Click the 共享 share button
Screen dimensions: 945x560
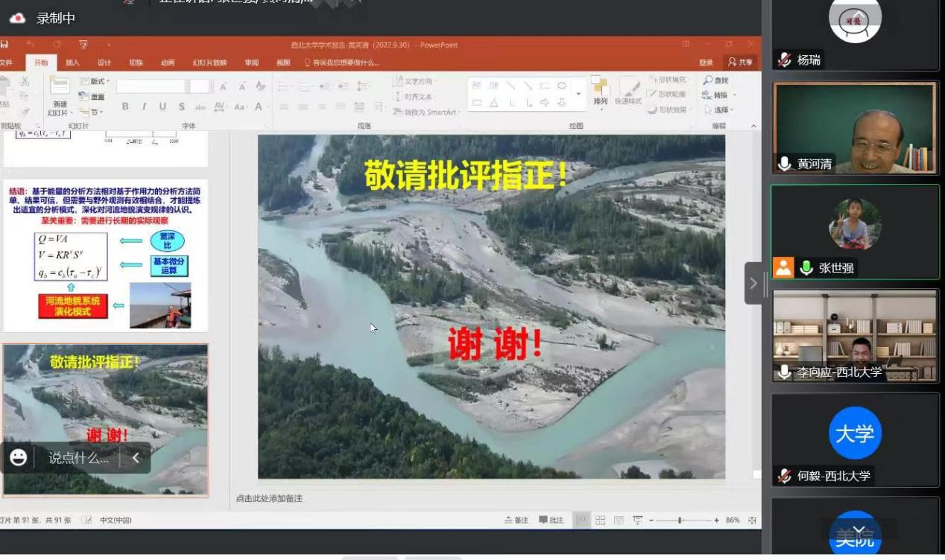(740, 63)
